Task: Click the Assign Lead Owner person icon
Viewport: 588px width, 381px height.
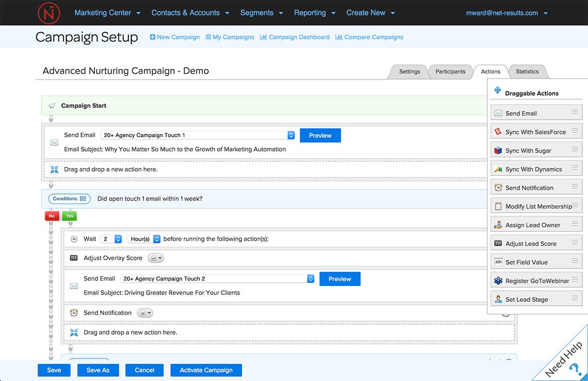Action: click(x=498, y=225)
